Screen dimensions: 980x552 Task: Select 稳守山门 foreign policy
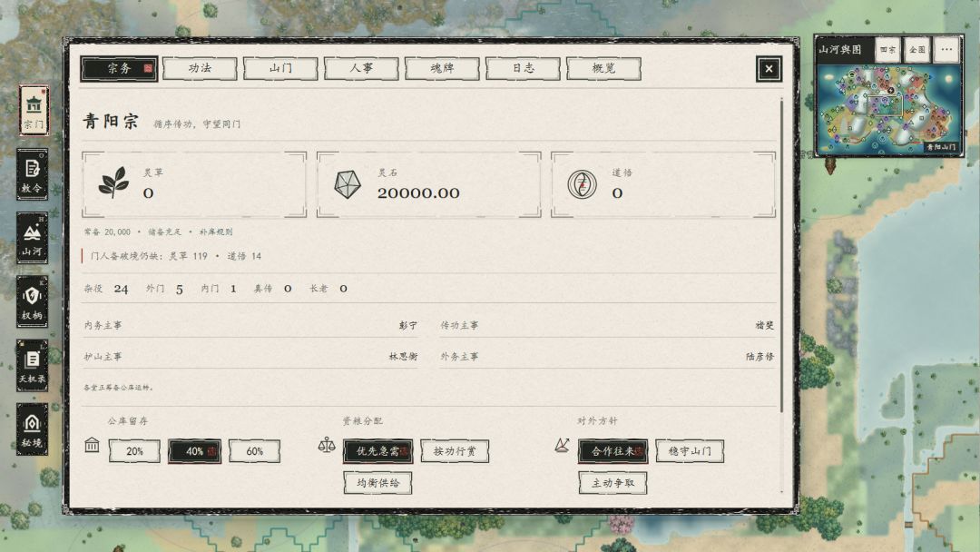coord(690,451)
